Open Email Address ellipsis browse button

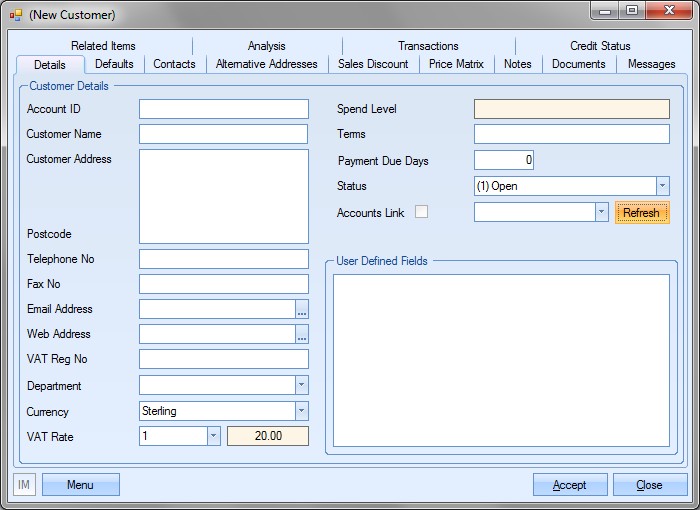302,309
